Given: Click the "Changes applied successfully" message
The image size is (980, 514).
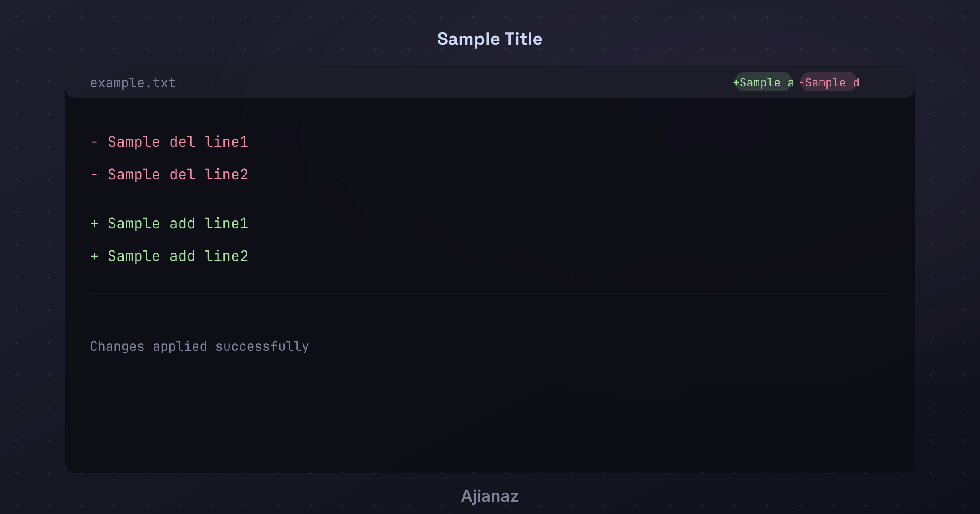Looking at the screenshot, I should coord(200,346).
